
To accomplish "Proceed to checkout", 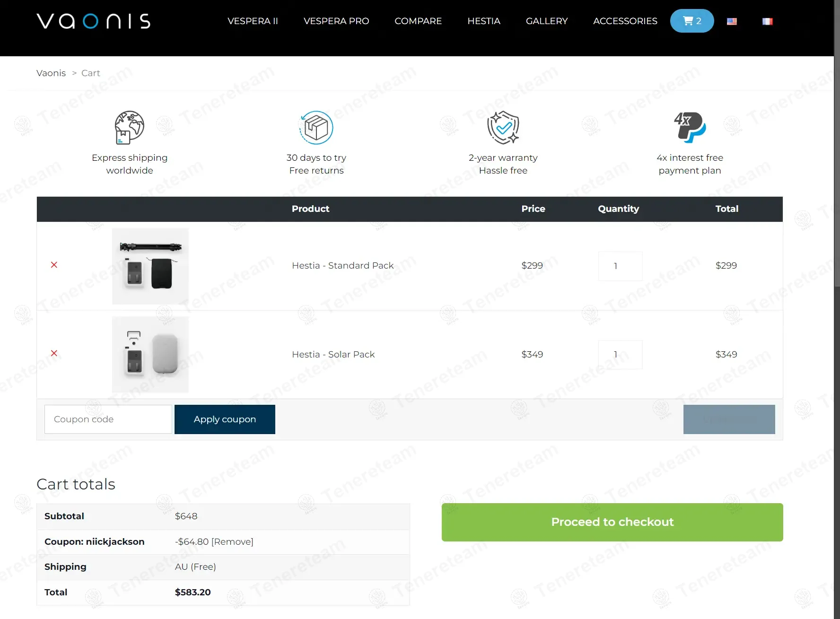I will pyautogui.click(x=612, y=522).
